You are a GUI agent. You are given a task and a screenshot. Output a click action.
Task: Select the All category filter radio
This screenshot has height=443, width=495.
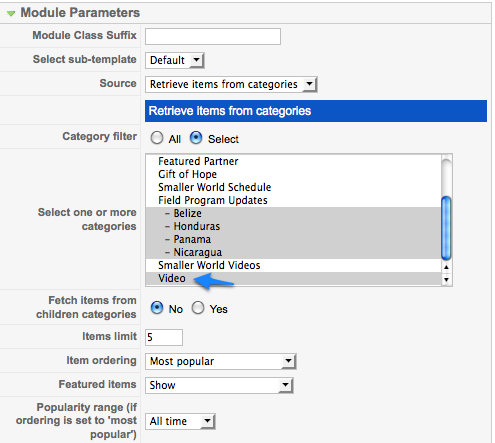pyautogui.click(x=157, y=138)
